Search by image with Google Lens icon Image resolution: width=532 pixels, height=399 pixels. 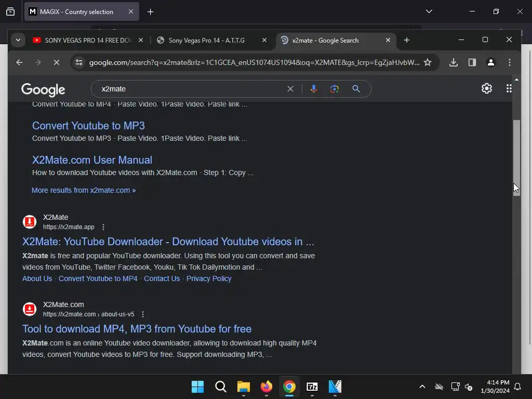(335, 89)
